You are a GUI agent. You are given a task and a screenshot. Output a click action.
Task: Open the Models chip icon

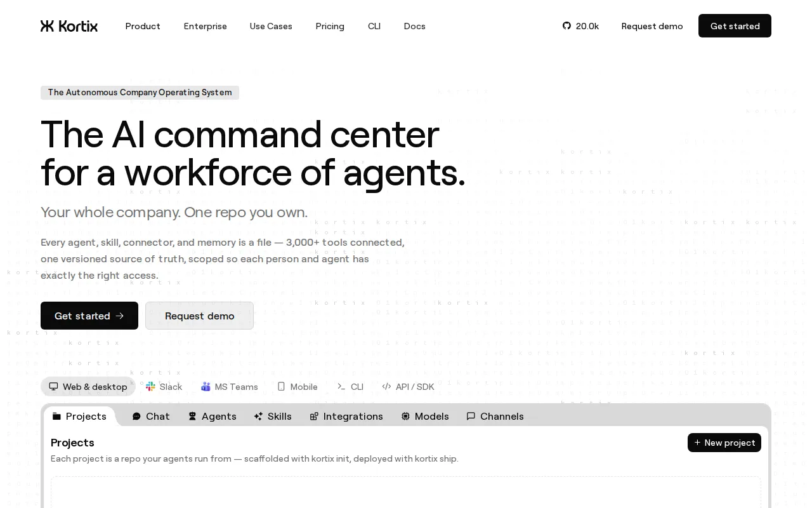[x=405, y=417]
